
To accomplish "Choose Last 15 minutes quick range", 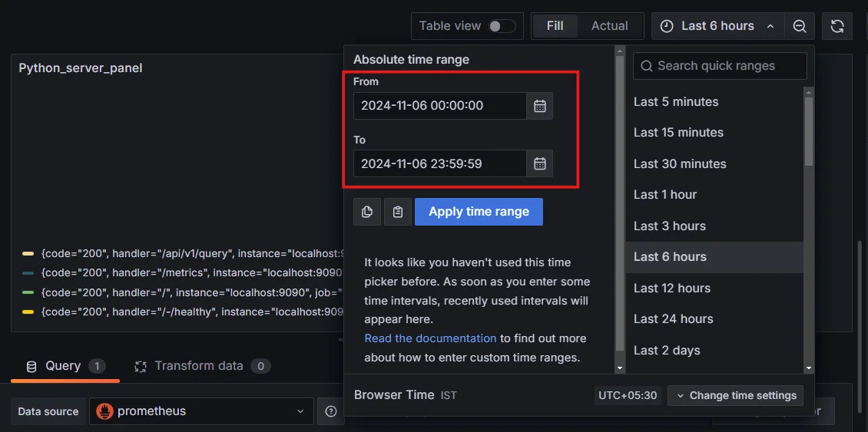I will point(714,133).
